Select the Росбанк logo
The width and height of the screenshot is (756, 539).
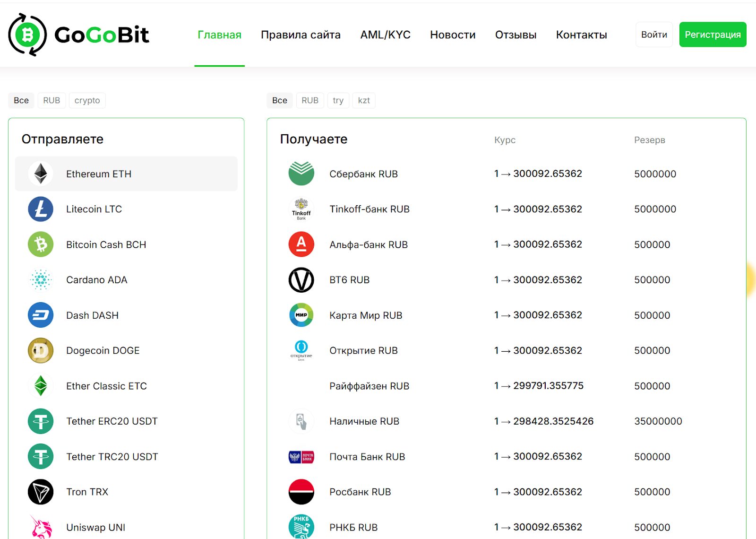[x=301, y=492]
